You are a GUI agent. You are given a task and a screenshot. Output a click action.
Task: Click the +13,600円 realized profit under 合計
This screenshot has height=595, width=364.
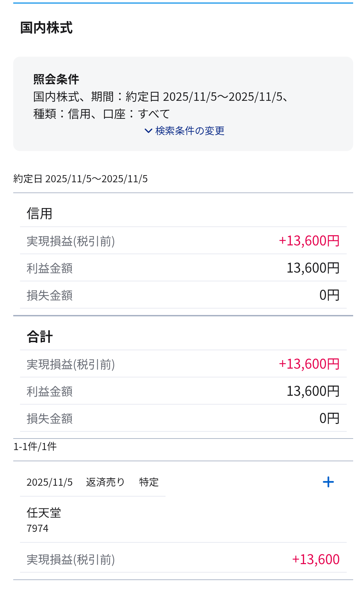point(309,364)
